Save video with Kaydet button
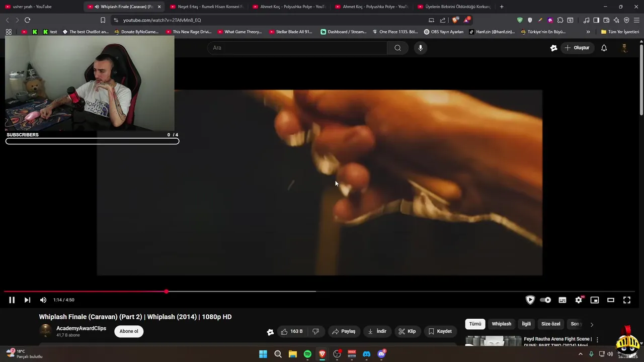Viewport: 644px width, 362px height. [440, 331]
